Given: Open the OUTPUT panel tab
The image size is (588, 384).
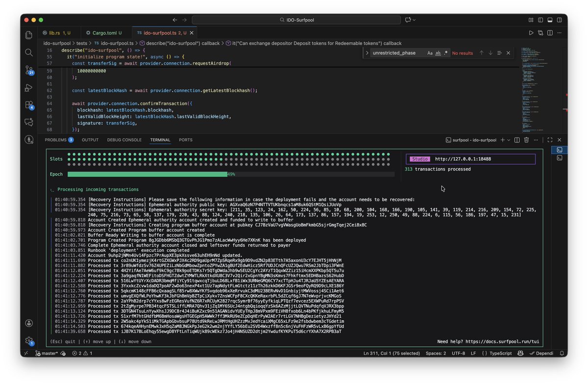Looking at the screenshot, I should (90, 140).
